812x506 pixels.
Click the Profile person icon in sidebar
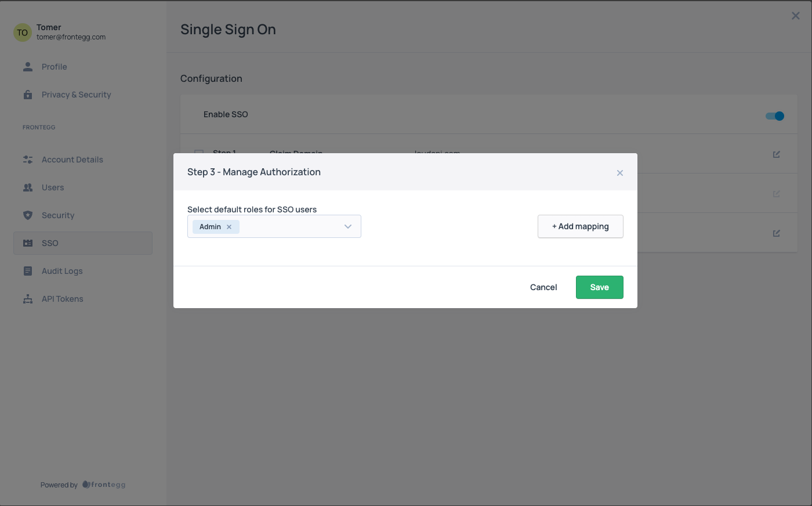point(28,67)
